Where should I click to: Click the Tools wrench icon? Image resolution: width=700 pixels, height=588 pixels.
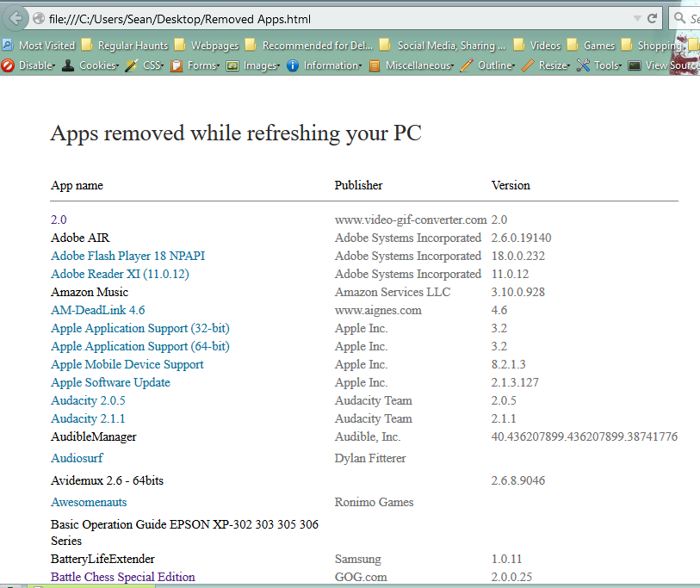583,65
